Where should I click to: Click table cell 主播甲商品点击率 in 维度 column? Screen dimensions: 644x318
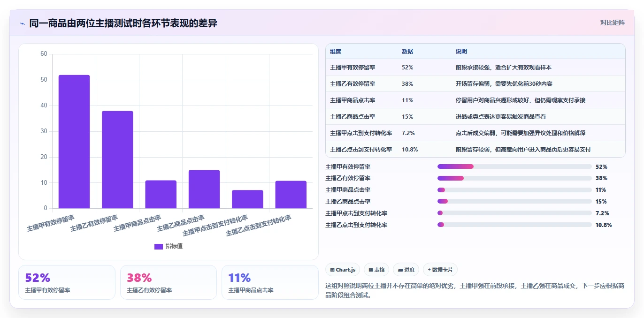(x=353, y=100)
